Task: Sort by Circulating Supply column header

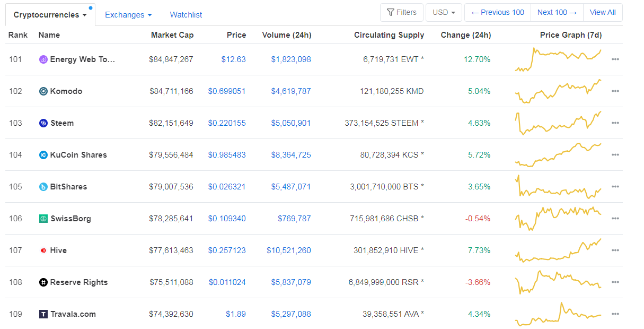Action: coord(389,35)
